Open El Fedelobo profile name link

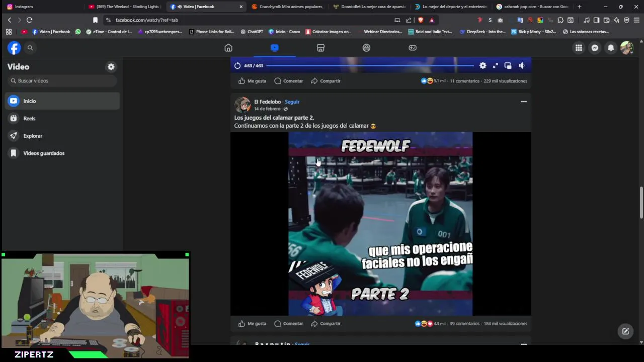click(x=267, y=102)
